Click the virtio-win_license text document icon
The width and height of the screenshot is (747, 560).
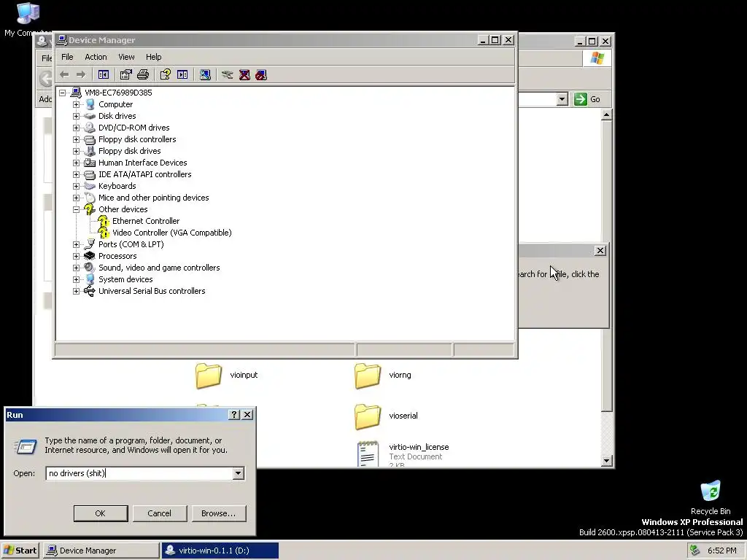(x=368, y=454)
